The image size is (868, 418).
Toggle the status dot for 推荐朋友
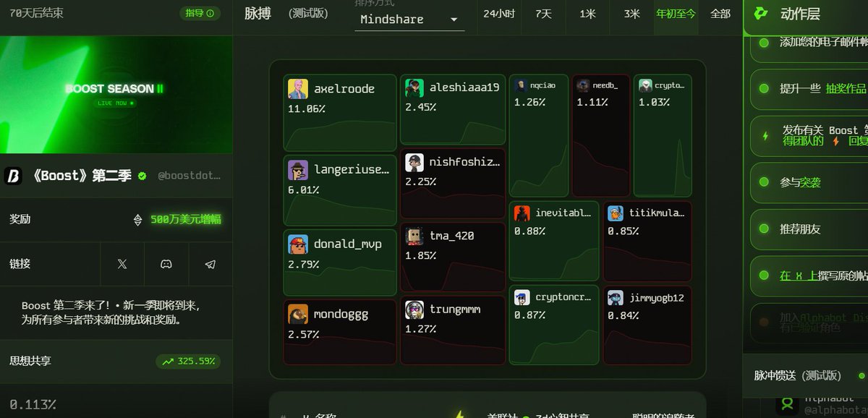[764, 229]
